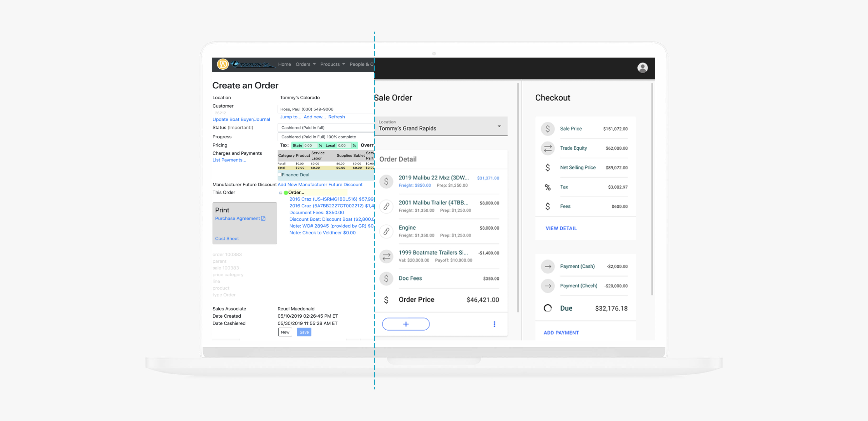Open the Orders dropdown menu
Image resolution: width=868 pixels, height=421 pixels.
coord(305,64)
